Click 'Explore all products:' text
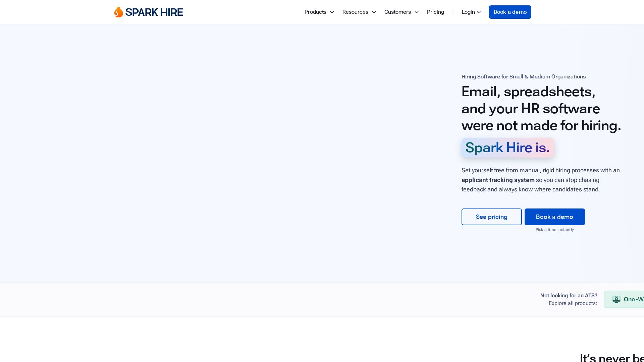Viewport: 644px width, 362px height. click(x=573, y=303)
